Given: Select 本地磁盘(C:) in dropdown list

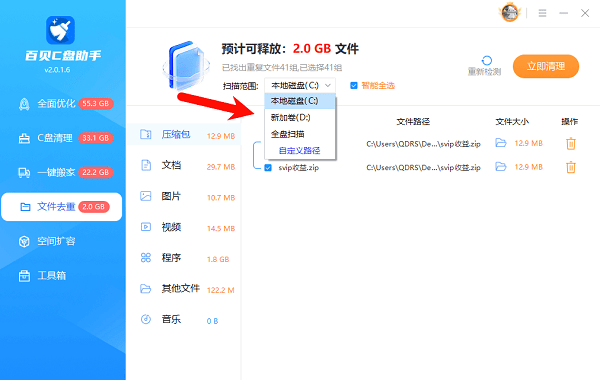Looking at the screenshot, I should click(300, 101).
